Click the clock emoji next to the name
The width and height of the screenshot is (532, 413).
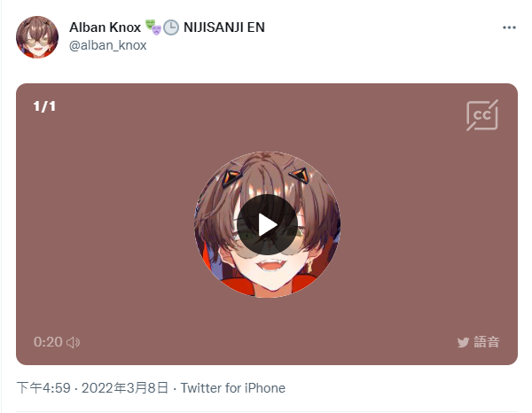pos(171,27)
